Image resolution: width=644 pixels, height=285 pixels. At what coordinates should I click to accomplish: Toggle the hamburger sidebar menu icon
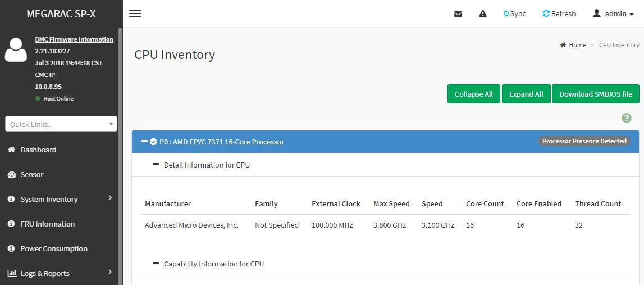click(x=135, y=13)
